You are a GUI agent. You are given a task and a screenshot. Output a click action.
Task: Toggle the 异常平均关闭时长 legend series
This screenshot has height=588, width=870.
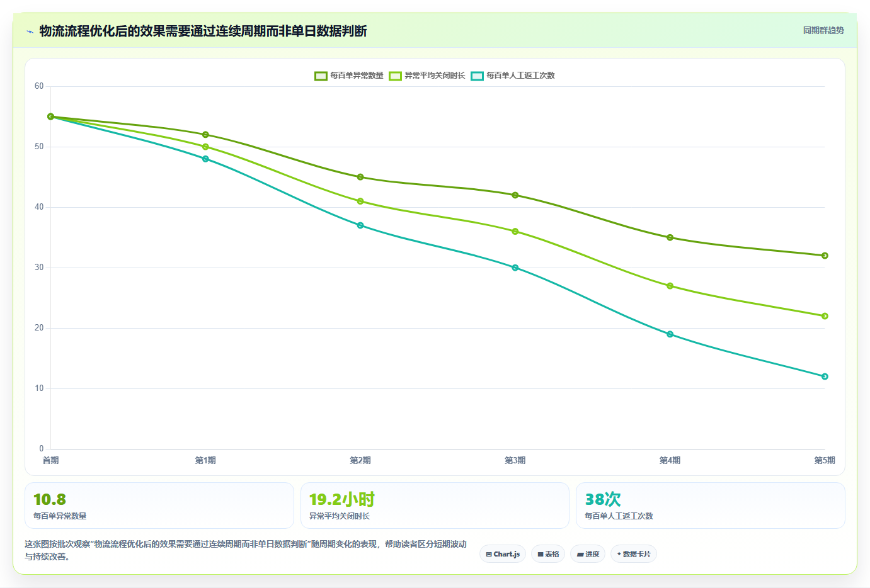pos(427,76)
